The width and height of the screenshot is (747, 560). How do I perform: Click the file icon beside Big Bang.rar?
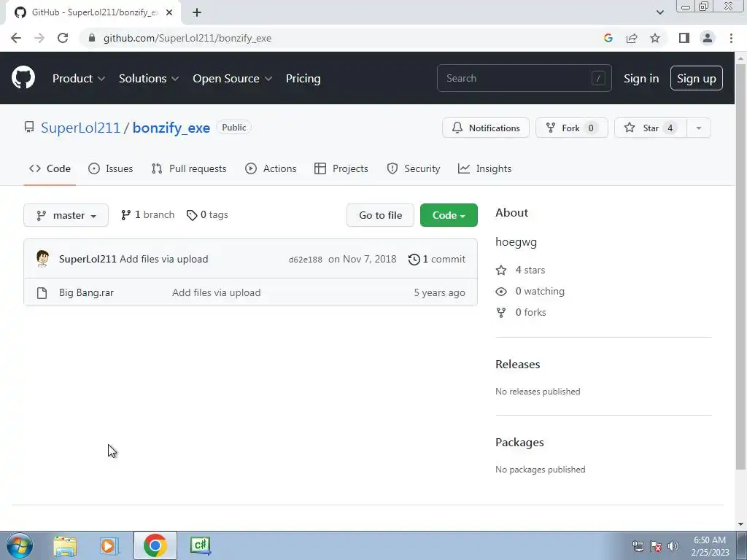pyautogui.click(x=42, y=293)
